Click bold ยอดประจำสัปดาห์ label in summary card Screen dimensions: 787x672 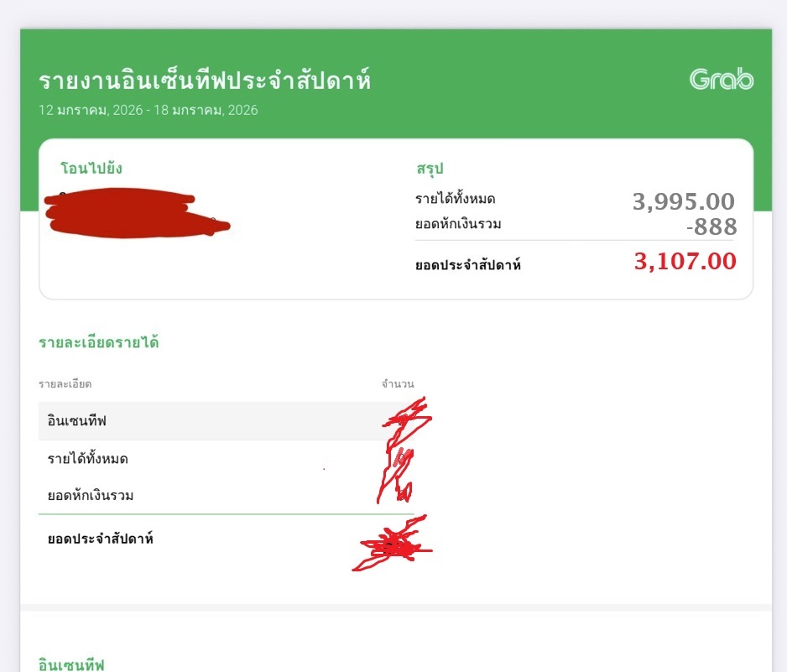coord(468,265)
